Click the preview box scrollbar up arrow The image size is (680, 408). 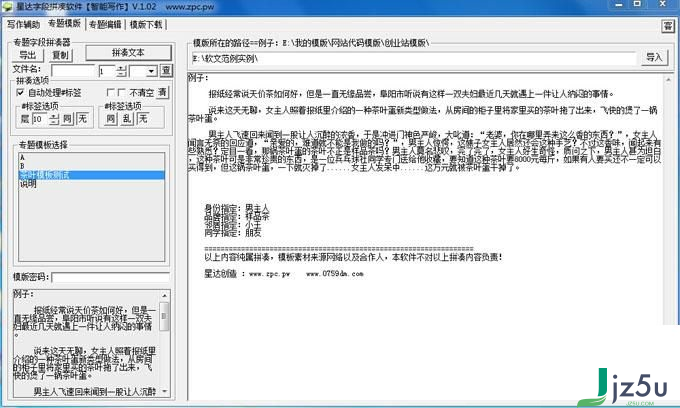(x=164, y=296)
